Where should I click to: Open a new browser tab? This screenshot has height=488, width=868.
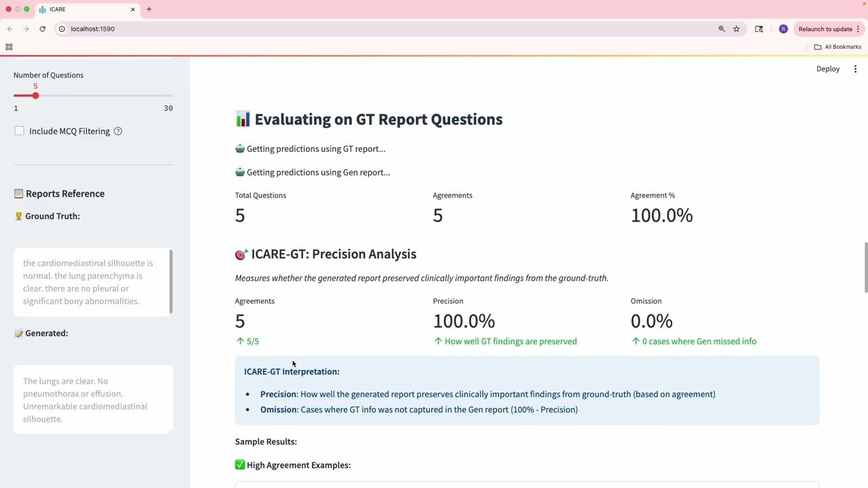point(149,9)
